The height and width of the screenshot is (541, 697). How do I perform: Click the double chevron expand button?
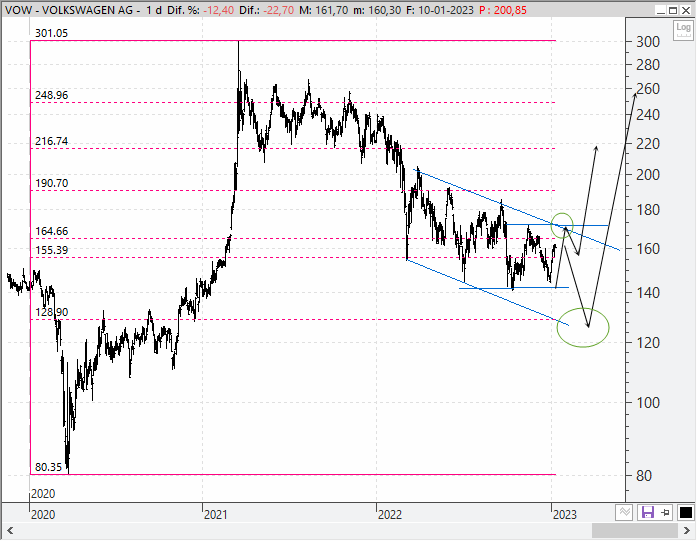pos(624,513)
